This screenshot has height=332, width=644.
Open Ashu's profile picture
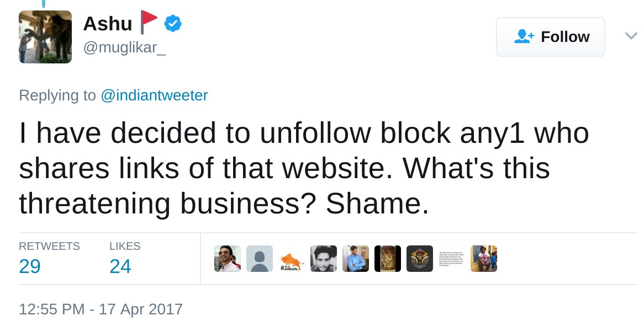45,37
